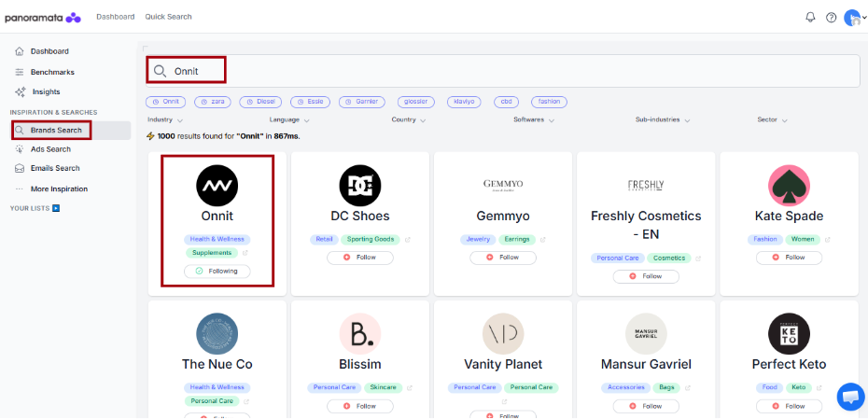This screenshot has width=868, height=419.
Task: Open external link icon on DC Shoes card
Action: click(408, 240)
